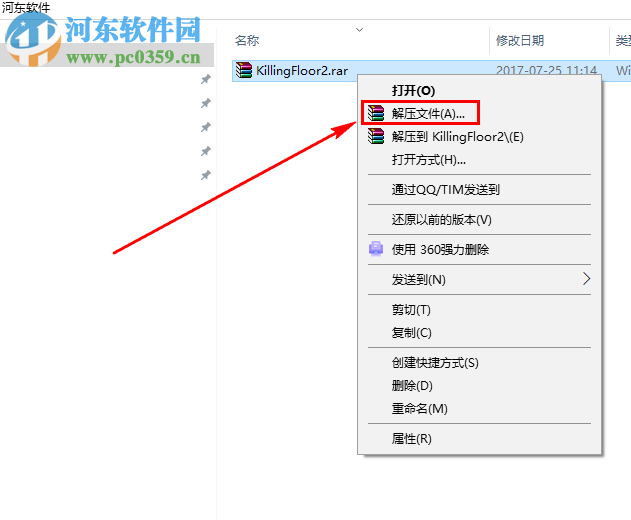
Task: Click WinRAR icon next to 解压到 KillingFloor2\(E)
Action: pyautogui.click(x=376, y=136)
